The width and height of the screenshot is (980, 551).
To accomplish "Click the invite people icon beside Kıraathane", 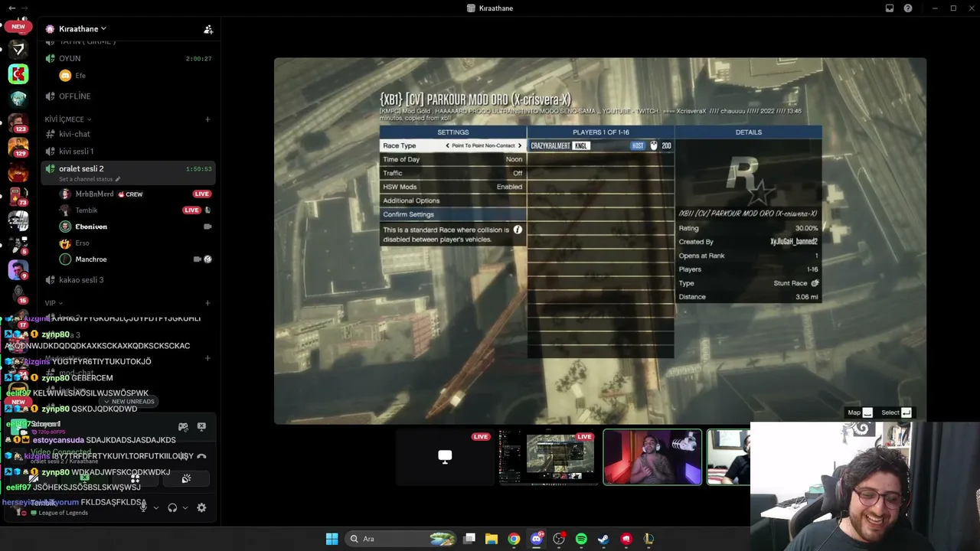I will point(208,29).
